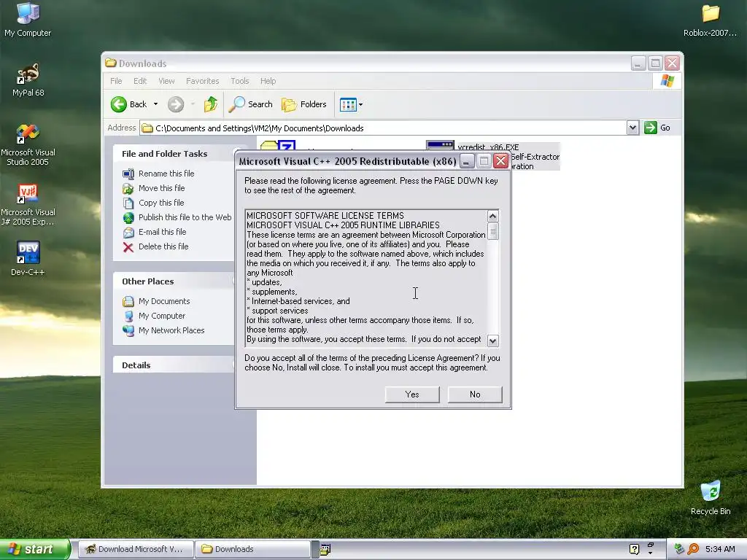This screenshot has height=560, width=747.
Task: Open the My Computer desktop icon
Action: 28,20
